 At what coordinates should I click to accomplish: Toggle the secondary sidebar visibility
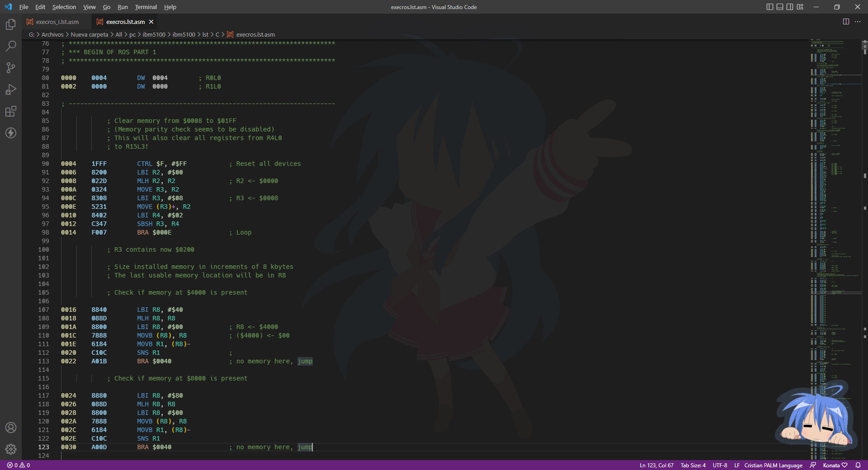(x=790, y=7)
